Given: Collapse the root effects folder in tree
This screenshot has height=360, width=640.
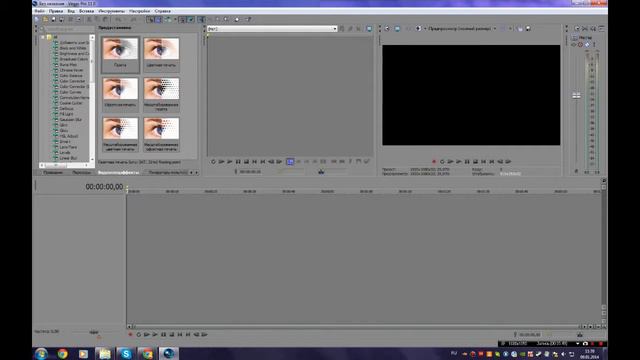Looking at the screenshot, I should (43, 37).
